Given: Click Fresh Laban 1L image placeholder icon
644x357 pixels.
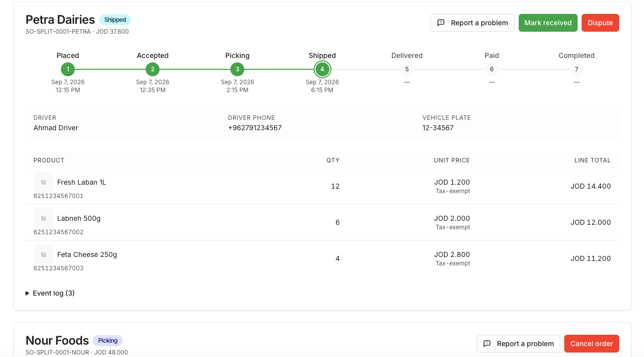Looking at the screenshot, I should point(44,182).
